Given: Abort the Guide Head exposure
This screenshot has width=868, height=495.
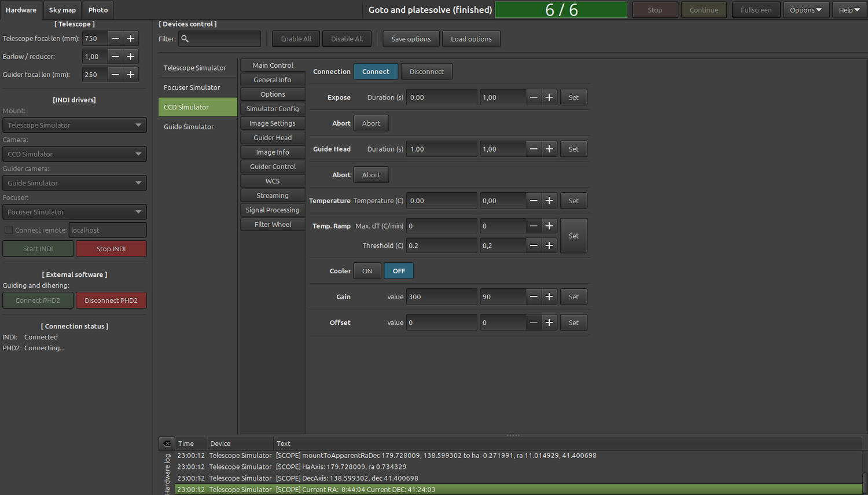Looking at the screenshot, I should [371, 175].
